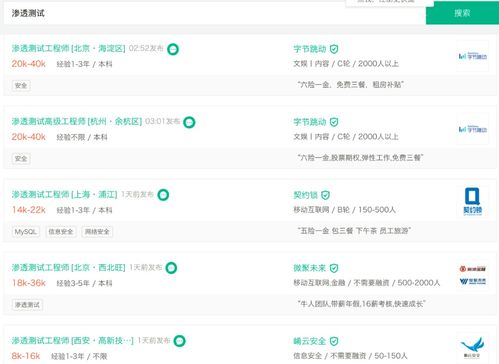Focus the search field containing 渗透测试
Viewport: 499px width, 364px height.
coord(215,13)
